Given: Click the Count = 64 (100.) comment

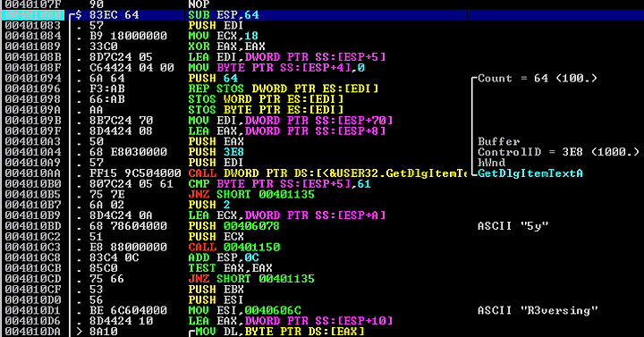Looking at the screenshot, I should coord(538,79).
